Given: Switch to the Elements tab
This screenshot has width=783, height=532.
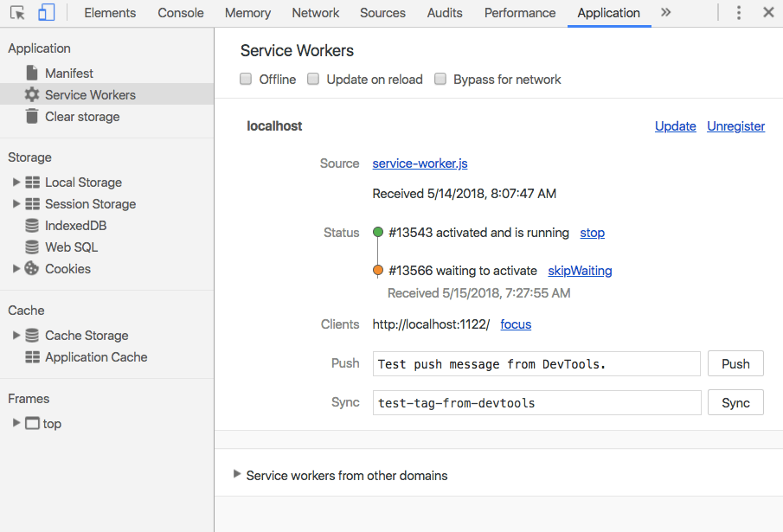Looking at the screenshot, I should [110, 13].
